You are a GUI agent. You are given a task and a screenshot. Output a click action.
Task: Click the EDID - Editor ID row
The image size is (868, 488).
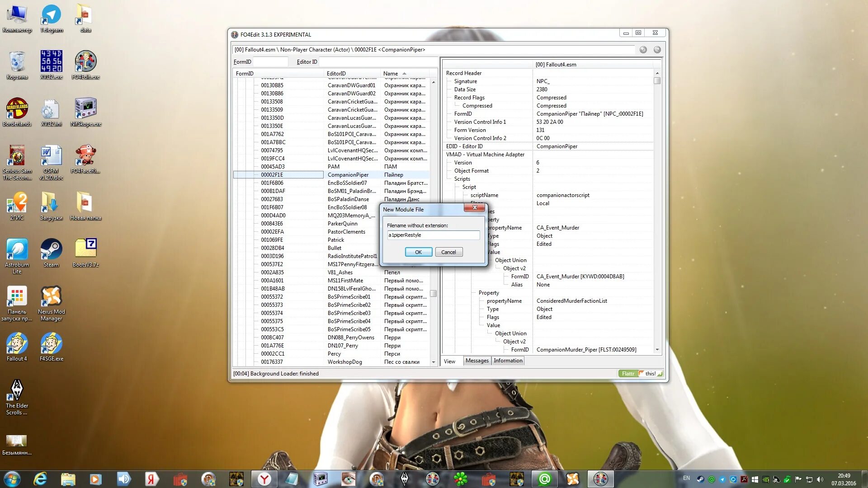548,146
